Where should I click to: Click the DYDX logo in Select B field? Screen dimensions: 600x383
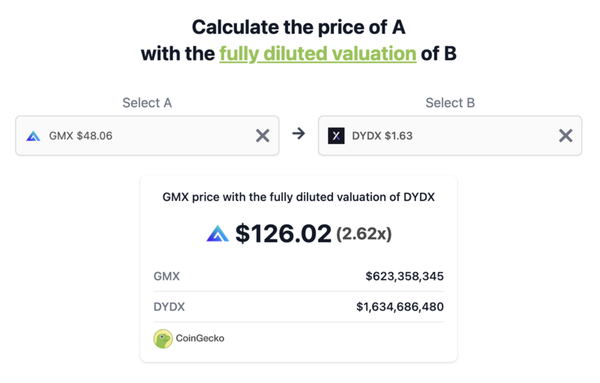click(x=336, y=136)
